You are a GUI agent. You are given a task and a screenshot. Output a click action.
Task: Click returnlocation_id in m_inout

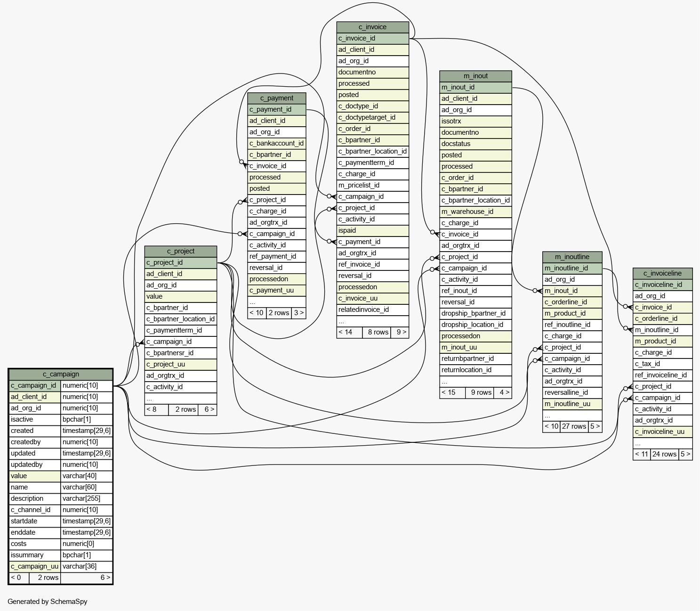[475, 370]
